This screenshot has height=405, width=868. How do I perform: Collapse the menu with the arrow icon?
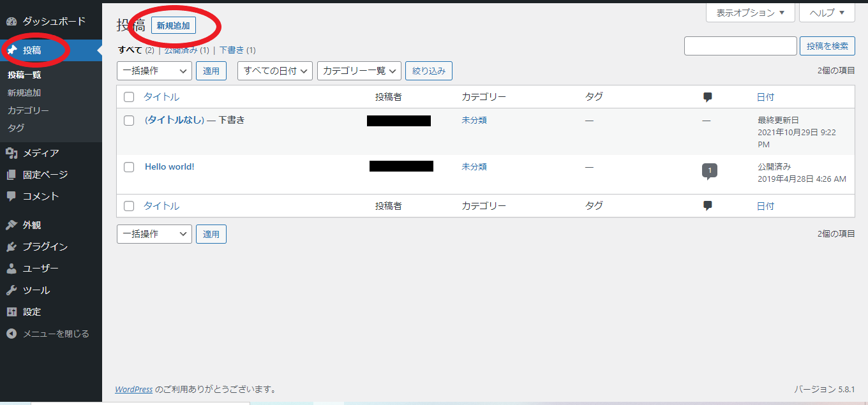click(x=11, y=334)
